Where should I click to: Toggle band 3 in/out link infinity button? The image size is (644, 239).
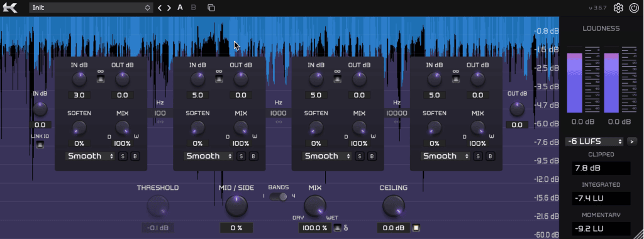point(337,79)
